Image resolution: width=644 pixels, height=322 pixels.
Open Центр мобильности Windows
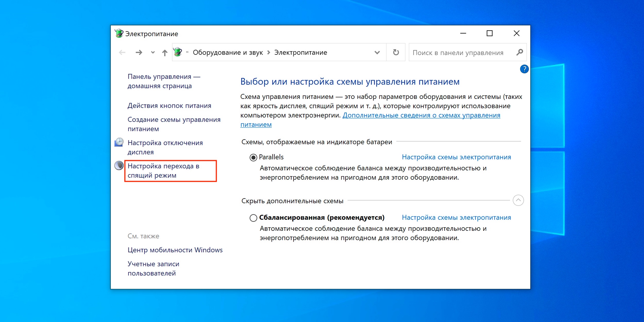click(x=175, y=250)
